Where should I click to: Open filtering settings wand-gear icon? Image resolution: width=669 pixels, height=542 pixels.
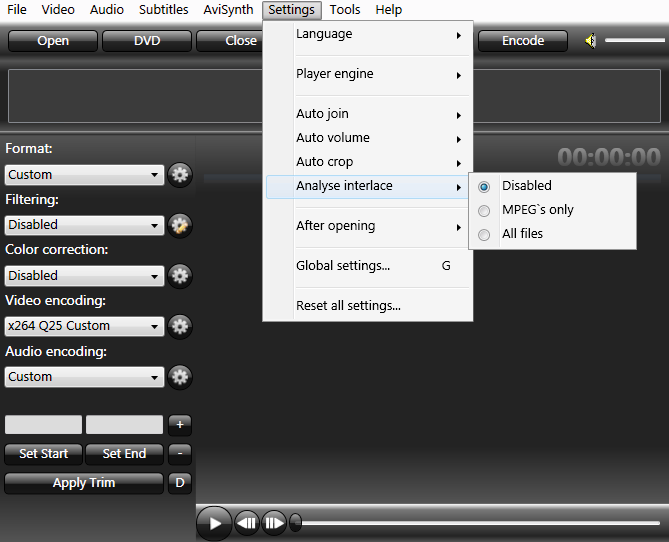180,225
